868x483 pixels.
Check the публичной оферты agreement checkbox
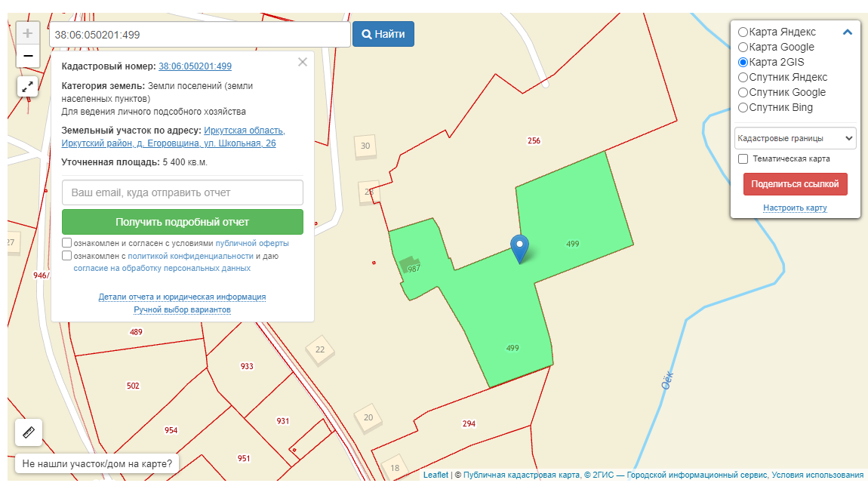point(67,243)
